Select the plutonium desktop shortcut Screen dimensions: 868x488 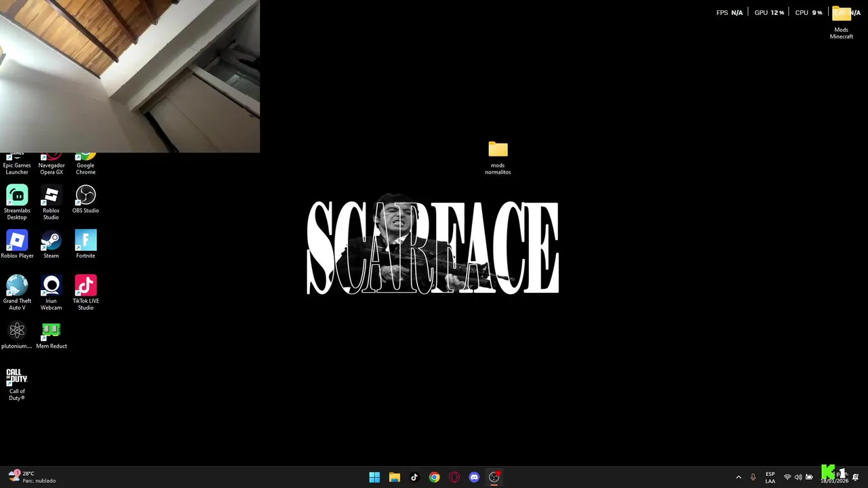click(17, 335)
